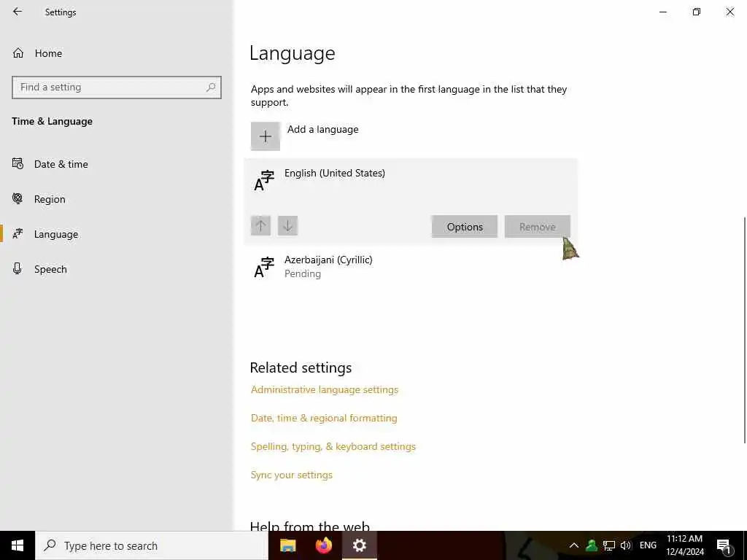Image resolution: width=747 pixels, height=560 pixels.
Task: Open Options for English (United States)
Action: pos(465,227)
